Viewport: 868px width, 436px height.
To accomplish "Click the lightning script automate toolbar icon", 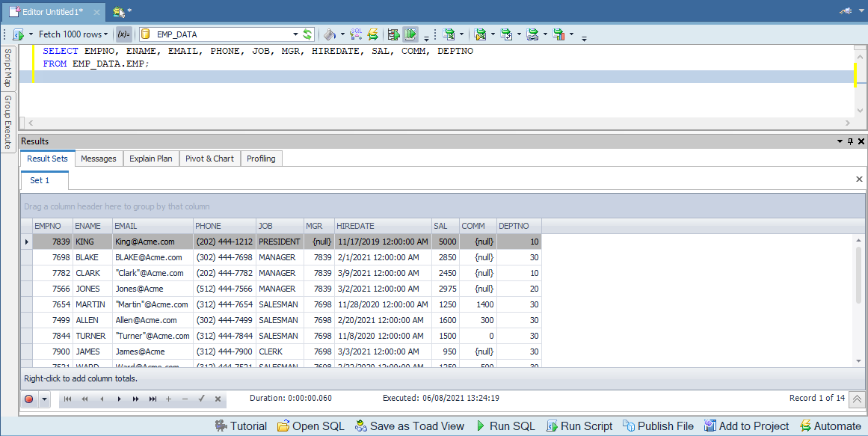I will click(372, 34).
